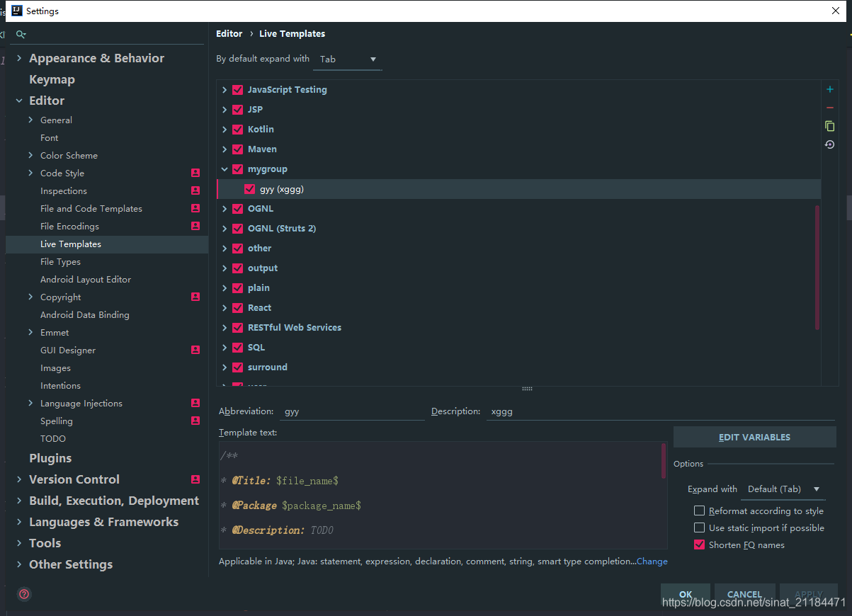This screenshot has height=616, width=852.
Task: Restore deleted defaults using the revert icon
Action: [829, 144]
